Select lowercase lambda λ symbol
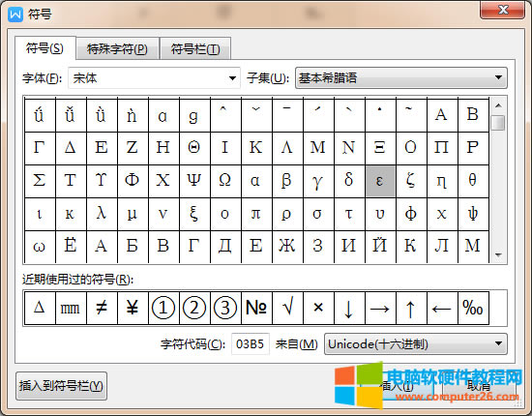The image size is (532, 416). click(102, 214)
